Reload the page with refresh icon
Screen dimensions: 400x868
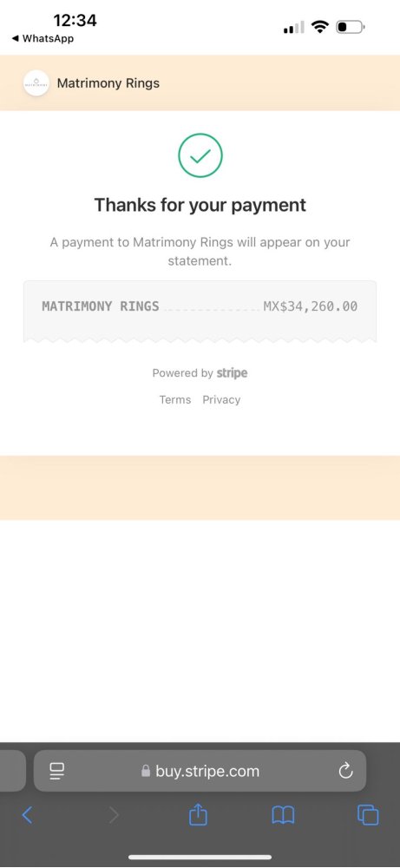click(x=346, y=771)
